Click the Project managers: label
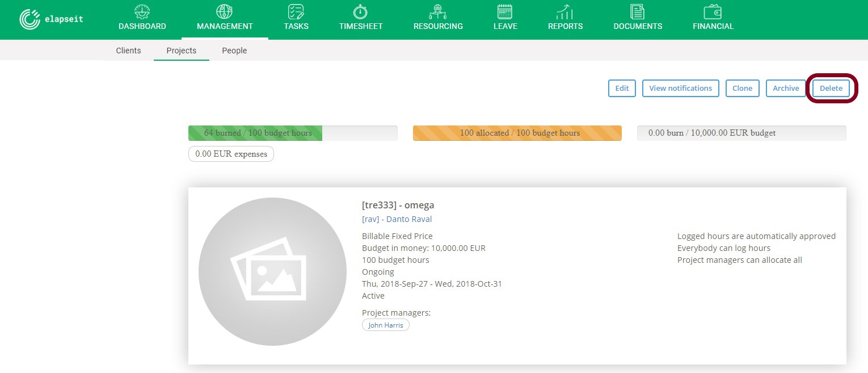The width and height of the screenshot is (868, 373). (x=397, y=313)
